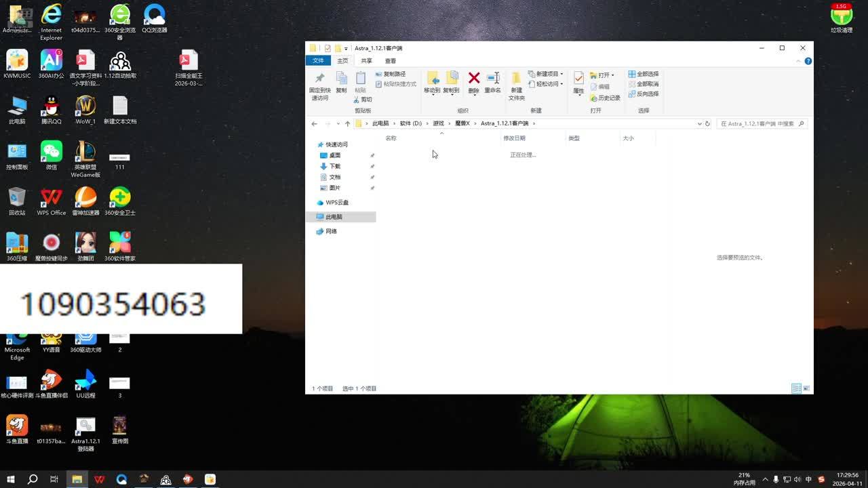
Task: Open the New Item (新建项目) dropdown
Action: click(x=549, y=74)
